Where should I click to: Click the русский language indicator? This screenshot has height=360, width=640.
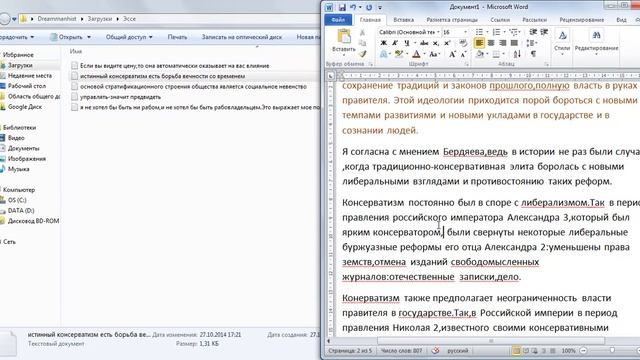click(458, 351)
